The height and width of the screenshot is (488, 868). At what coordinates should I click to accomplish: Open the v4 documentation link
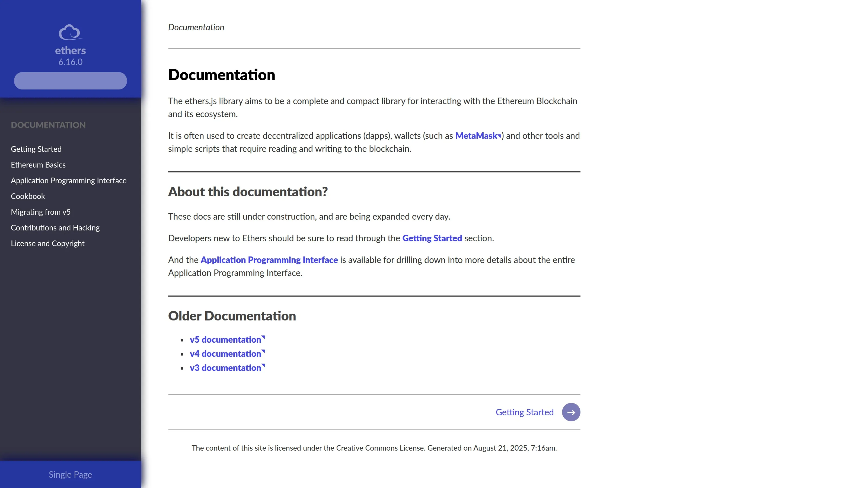tap(227, 354)
